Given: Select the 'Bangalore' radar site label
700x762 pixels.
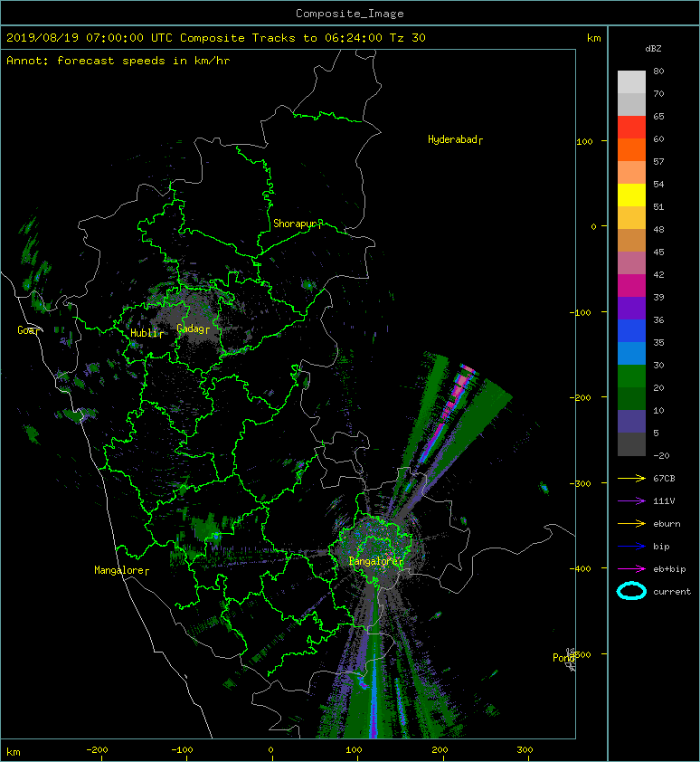Looking at the screenshot, I should (376, 562).
